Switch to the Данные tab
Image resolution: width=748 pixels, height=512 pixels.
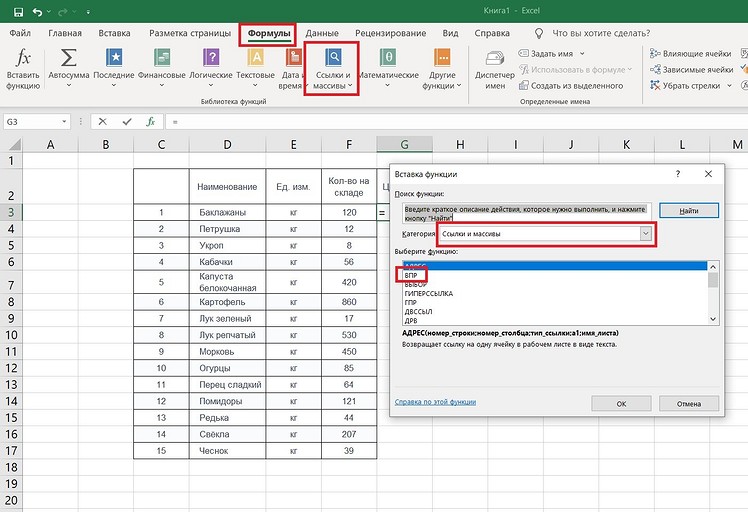coord(321,33)
